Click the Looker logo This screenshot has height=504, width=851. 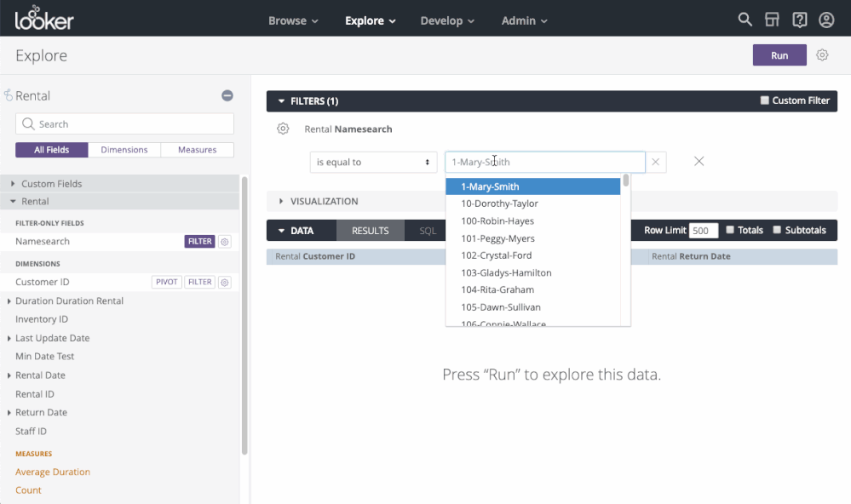(44, 18)
